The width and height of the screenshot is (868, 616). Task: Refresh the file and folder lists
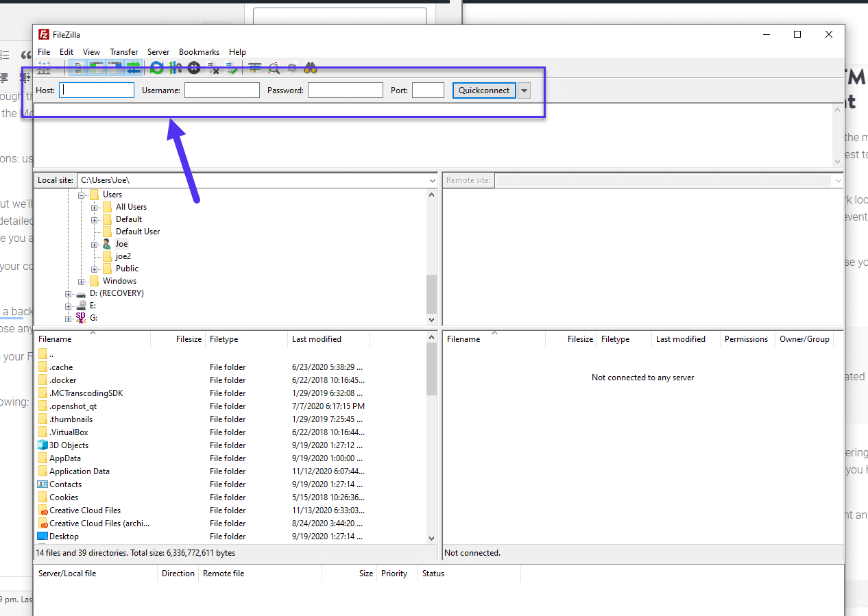(x=156, y=68)
